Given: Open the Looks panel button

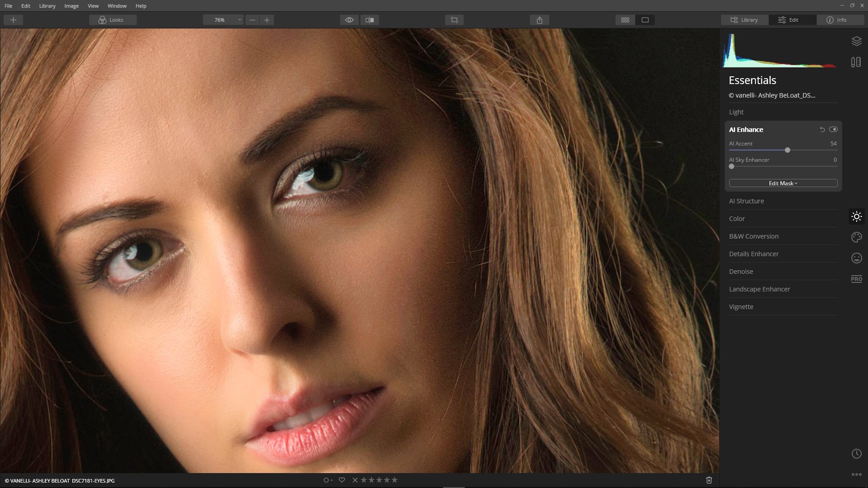Looking at the screenshot, I should 113,20.
